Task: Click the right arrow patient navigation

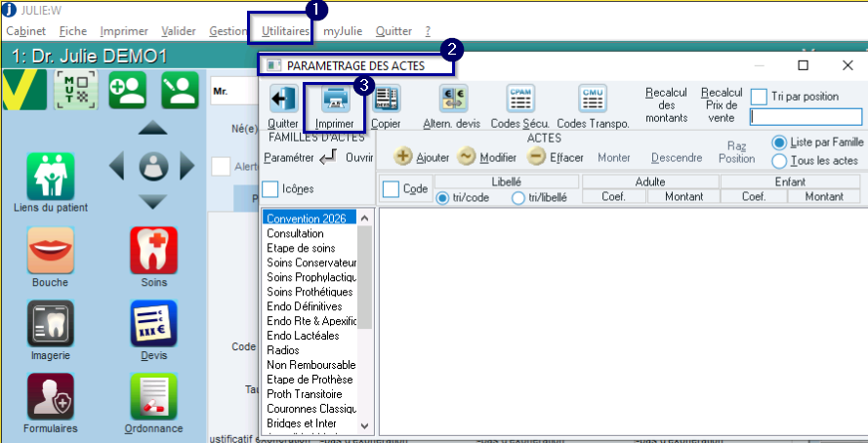Action: pos(187,166)
